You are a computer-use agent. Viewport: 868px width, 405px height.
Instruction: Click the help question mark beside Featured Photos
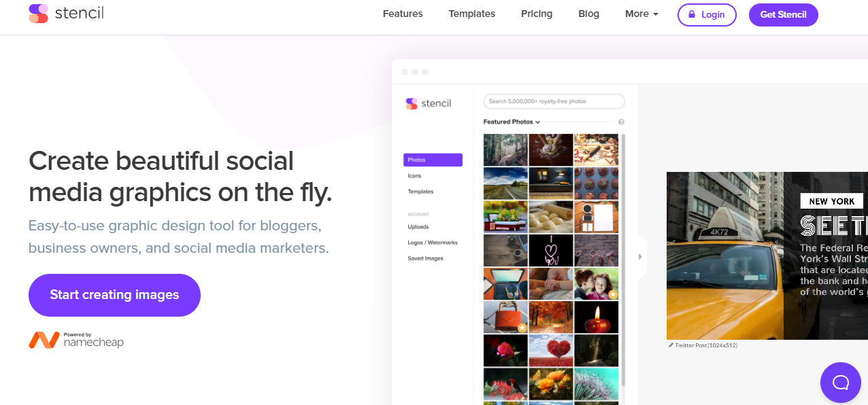[x=621, y=122]
